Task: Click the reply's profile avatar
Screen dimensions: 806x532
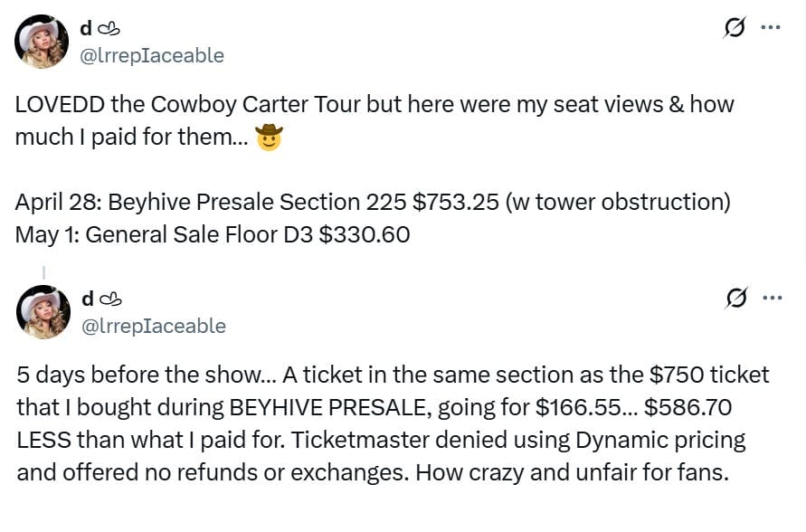Action: click(43, 312)
